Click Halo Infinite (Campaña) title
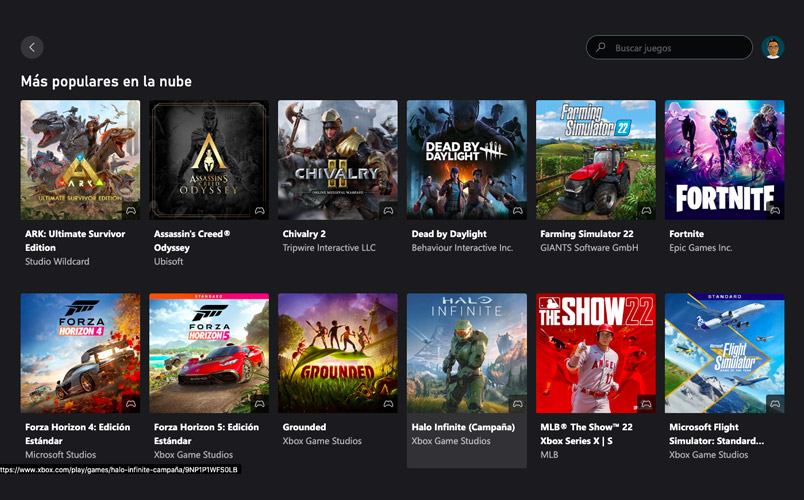The image size is (804, 500). [x=463, y=427]
